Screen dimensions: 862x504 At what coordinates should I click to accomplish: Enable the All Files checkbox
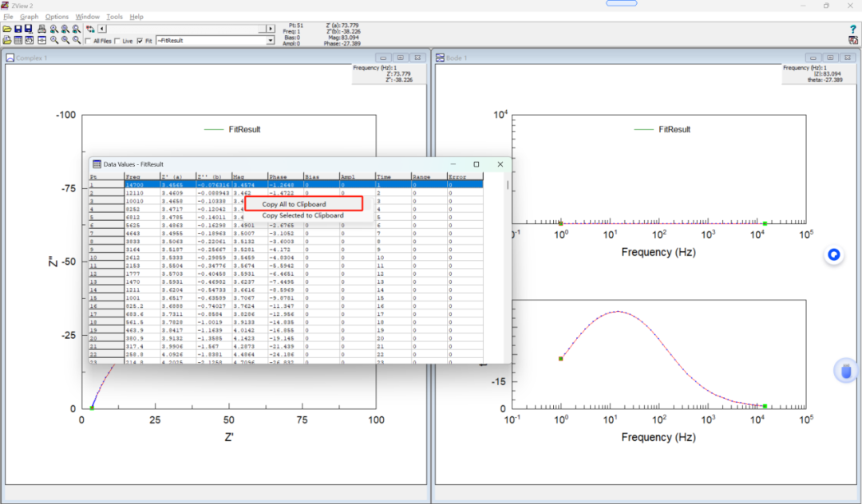[x=88, y=41]
